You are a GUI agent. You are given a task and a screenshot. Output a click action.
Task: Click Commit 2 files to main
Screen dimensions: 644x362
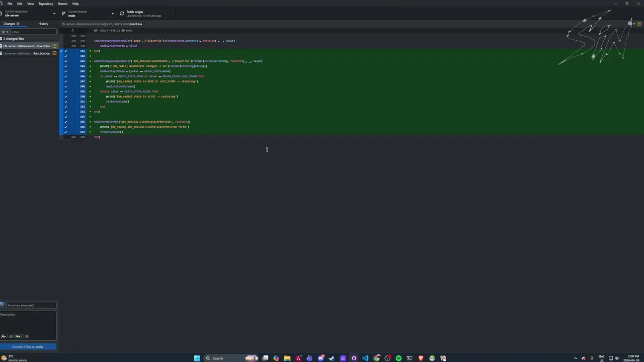tap(28, 347)
